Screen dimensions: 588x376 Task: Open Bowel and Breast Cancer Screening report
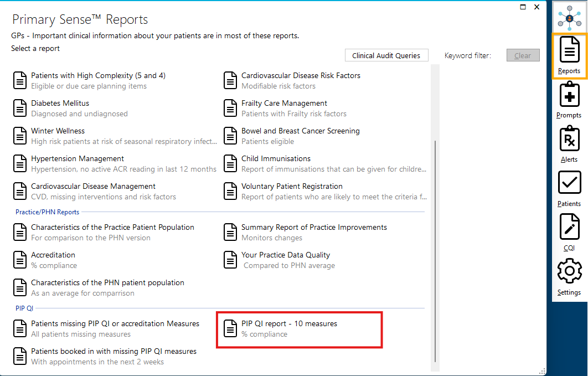click(x=301, y=131)
